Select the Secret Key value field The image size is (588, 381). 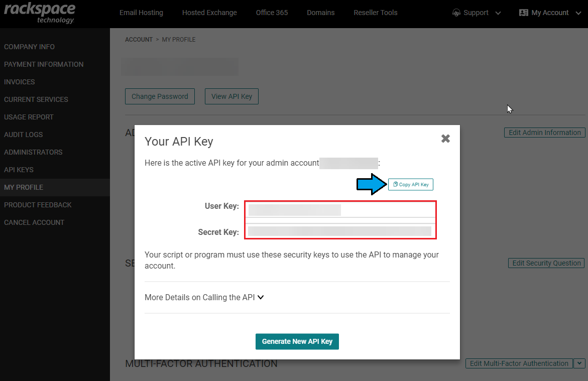click(x=340, y=231)
